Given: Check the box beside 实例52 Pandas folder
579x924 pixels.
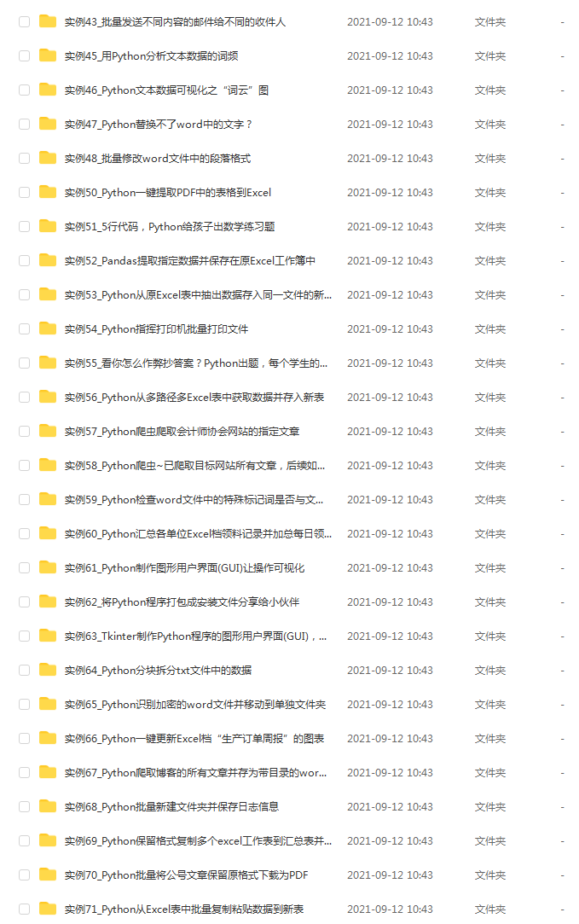Looking at the screenshot, I should (x=24, y=260).
